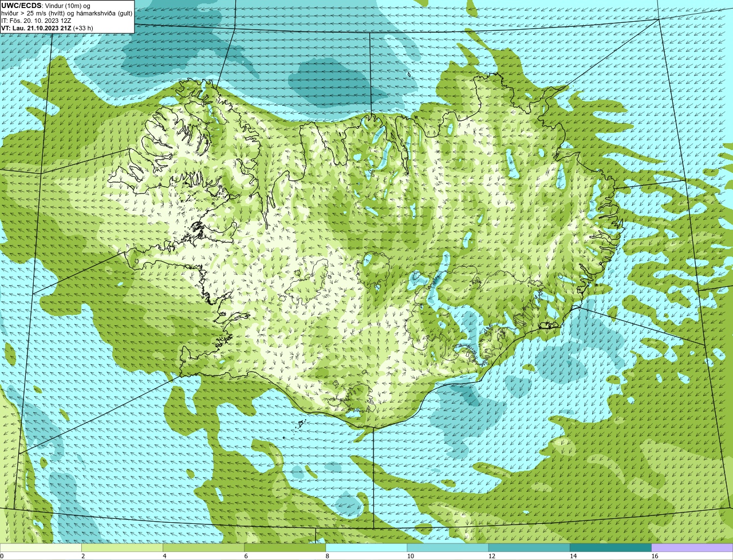Click the legend scale label '6'

pyautogui.click(x=246, y=556)
